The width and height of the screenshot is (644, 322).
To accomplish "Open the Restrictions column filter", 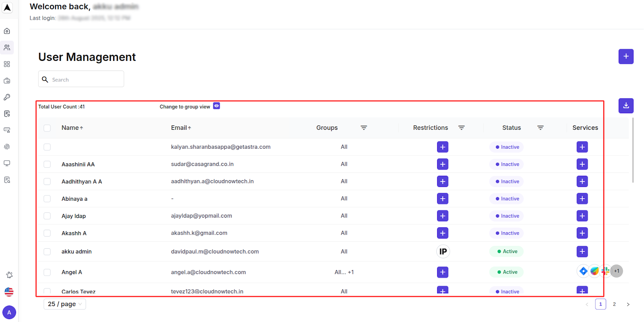I will tap(462, 128).
